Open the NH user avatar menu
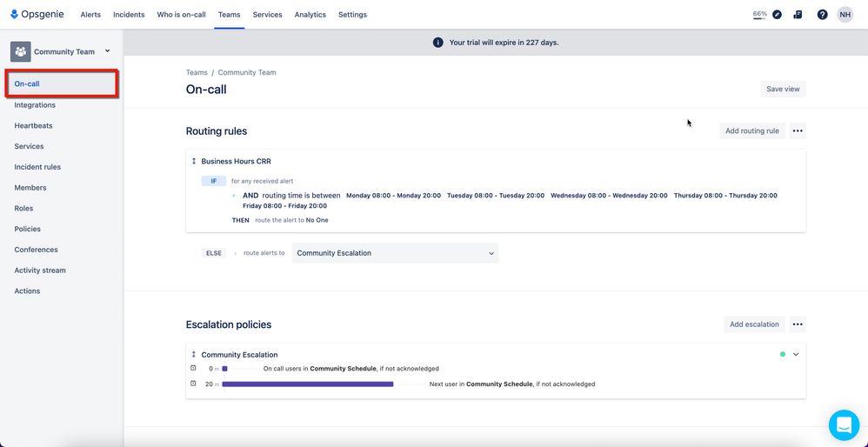This screenshot has height=447, width=868. (845, 15)
